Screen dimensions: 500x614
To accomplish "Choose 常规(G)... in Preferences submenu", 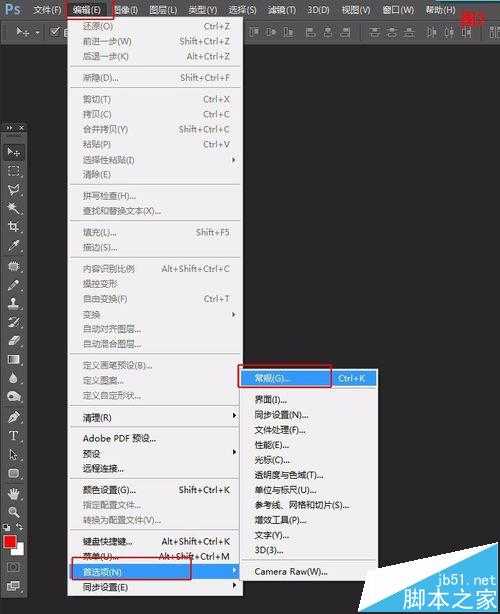I will click(x=309, y=378).
